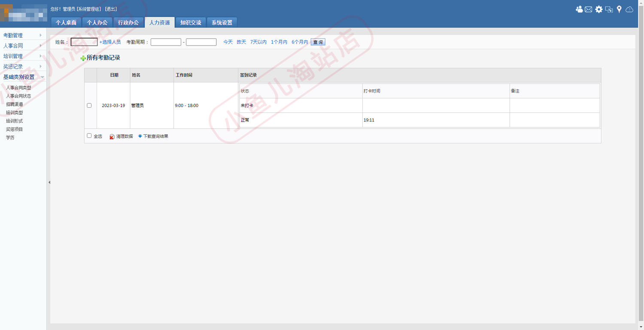Image resolution: width=644 pixels, height=330 pixels.
Task: Click the 2023-03-19 date cell
Action: click(x=113, y=106)
